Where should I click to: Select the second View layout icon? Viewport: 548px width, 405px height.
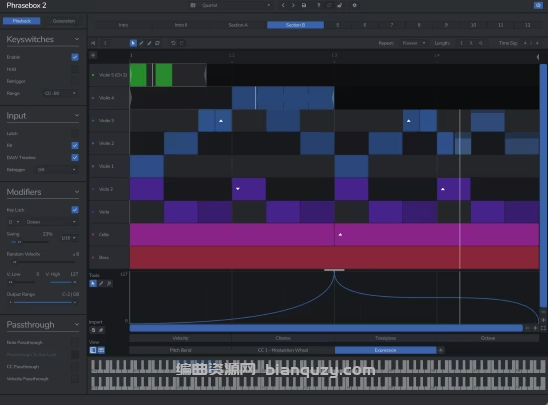[101, 350]
